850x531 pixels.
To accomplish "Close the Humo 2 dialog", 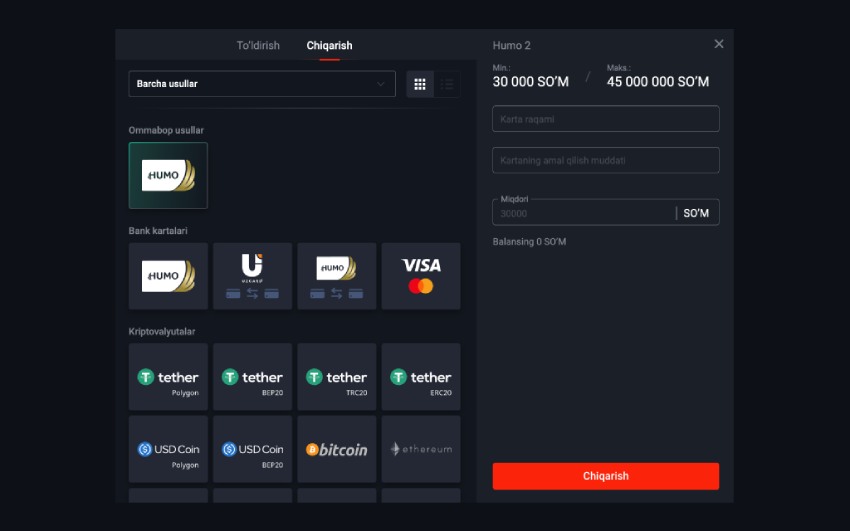I will 718,44.
